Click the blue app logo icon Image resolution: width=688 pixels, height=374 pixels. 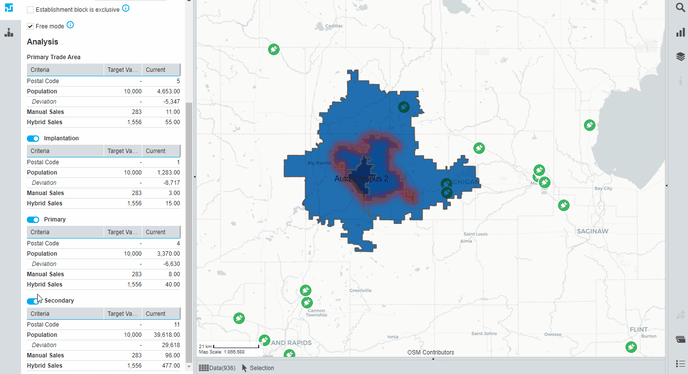tap(9, 7)
